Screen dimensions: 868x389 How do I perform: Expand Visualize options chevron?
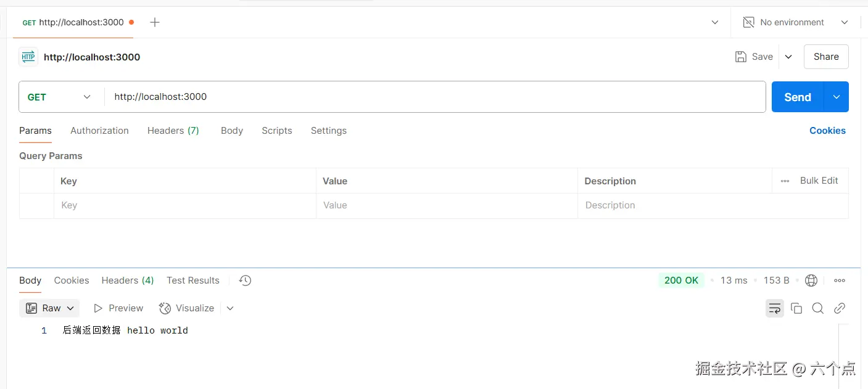(230, 308)
